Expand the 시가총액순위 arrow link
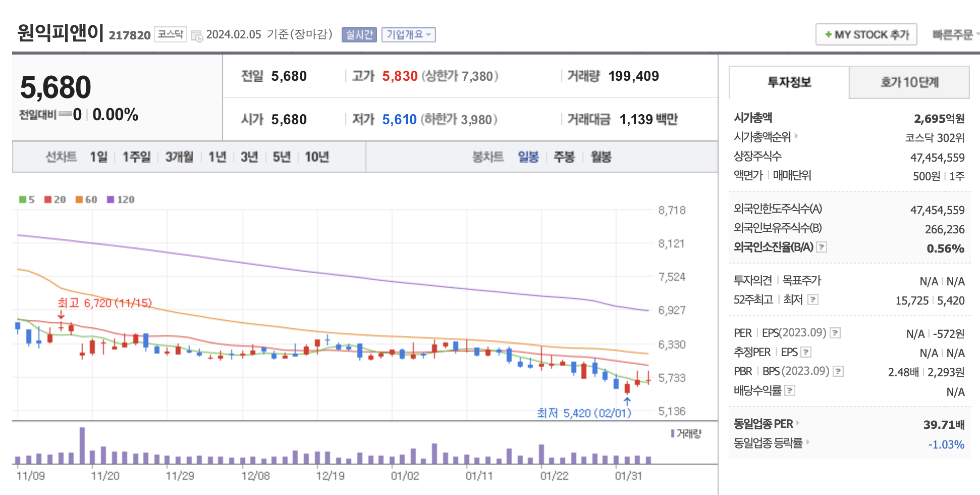The width and height of the screenshot is (980, 495). (796, 136)
